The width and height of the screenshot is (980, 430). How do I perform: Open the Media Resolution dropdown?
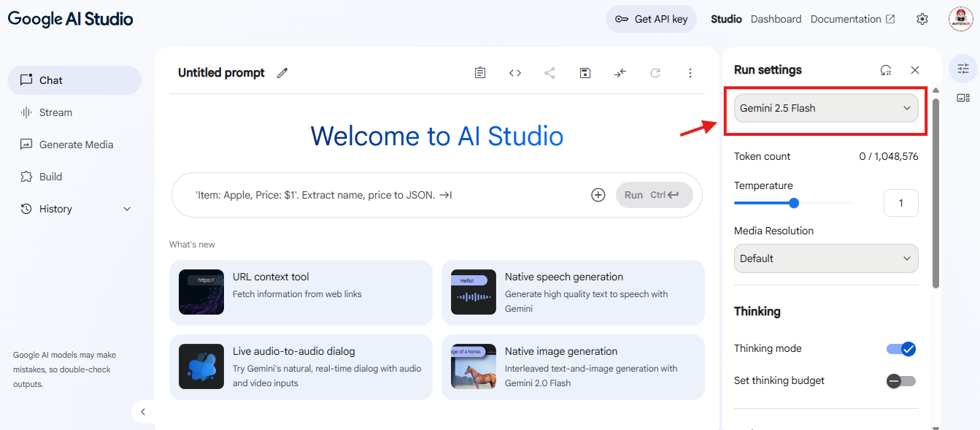[x=826, y=258]
